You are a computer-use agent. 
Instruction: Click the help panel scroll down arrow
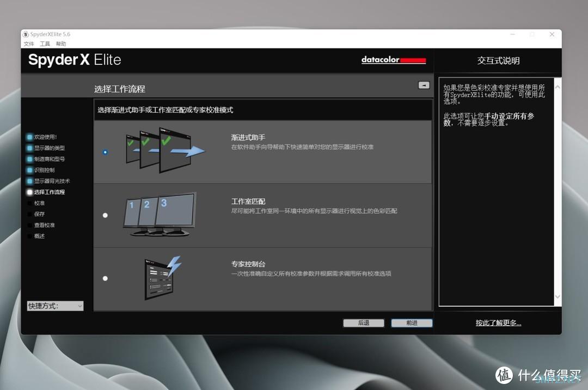tap(558, 297)
